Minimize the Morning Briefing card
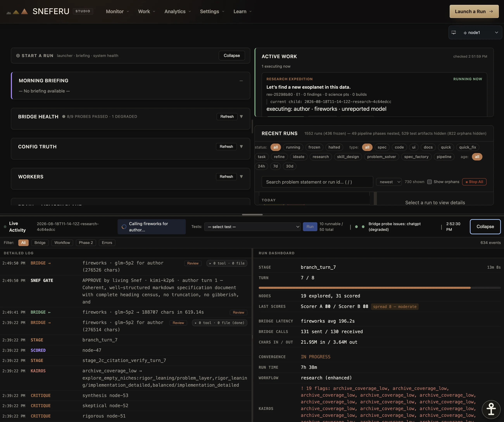 click(x=241, y=81)
